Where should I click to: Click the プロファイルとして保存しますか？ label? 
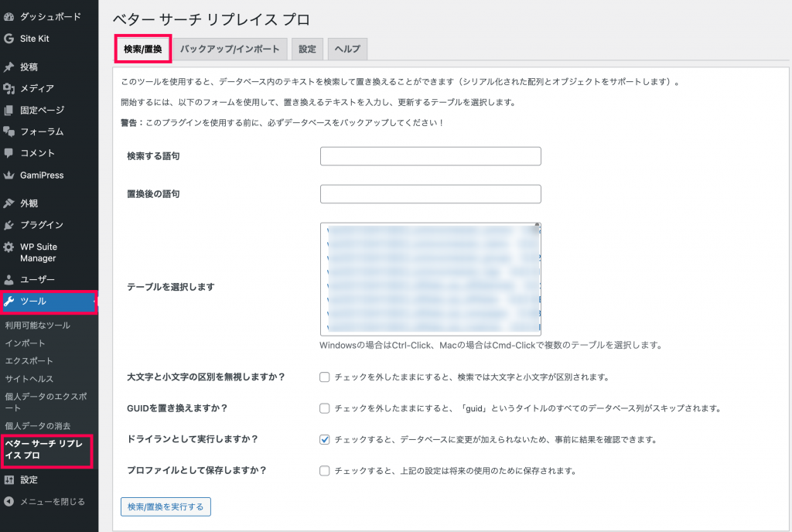click(196, 470)
